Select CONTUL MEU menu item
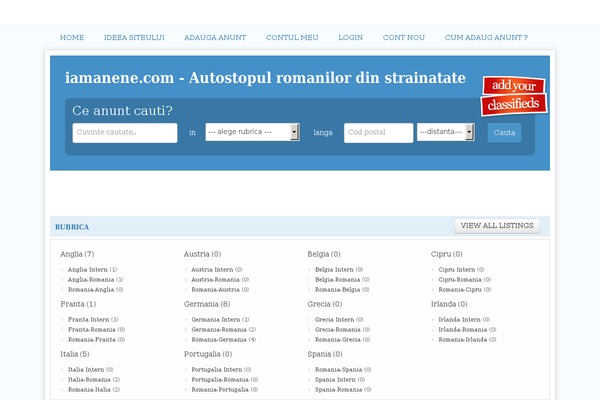The width and height of the screenshot is (600, 400). pos(292,38)
